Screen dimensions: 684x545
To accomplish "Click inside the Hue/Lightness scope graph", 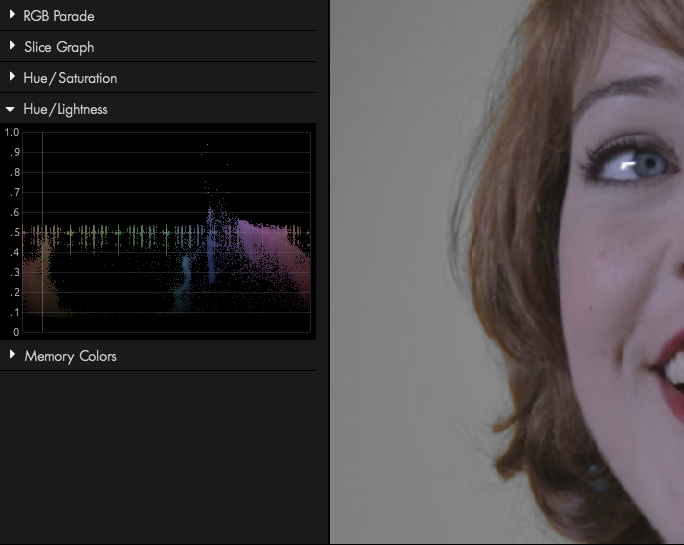I will click(x=166, y=232).
